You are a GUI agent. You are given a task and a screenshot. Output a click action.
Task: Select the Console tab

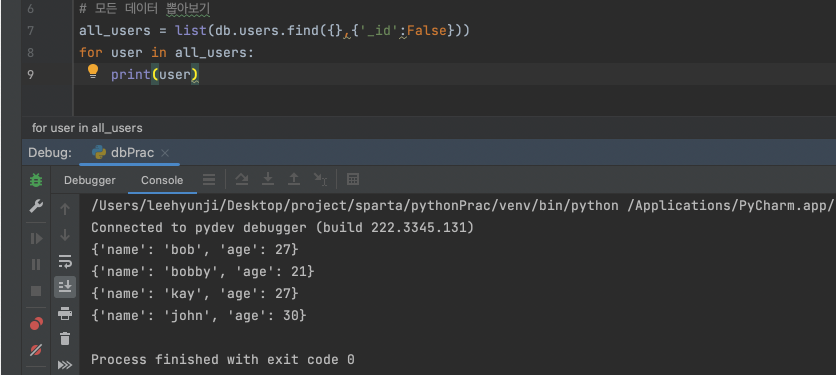point(162,180)
